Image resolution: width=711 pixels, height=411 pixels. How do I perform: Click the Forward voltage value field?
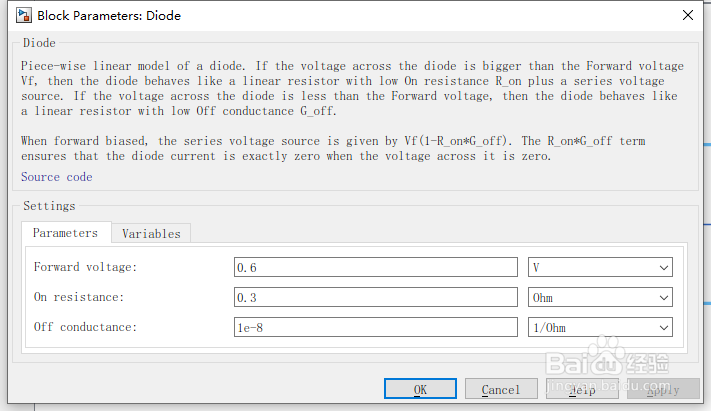click(x=375, y=267)
